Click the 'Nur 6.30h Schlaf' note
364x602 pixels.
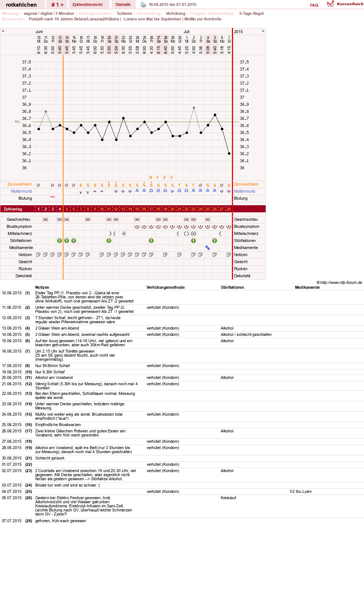click(50, 372)
